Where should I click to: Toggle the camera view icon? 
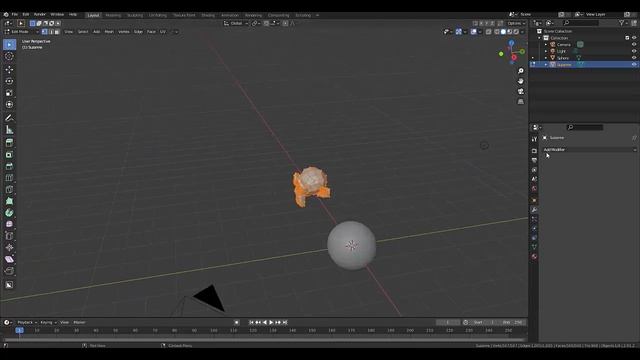[x=521, y=91]
